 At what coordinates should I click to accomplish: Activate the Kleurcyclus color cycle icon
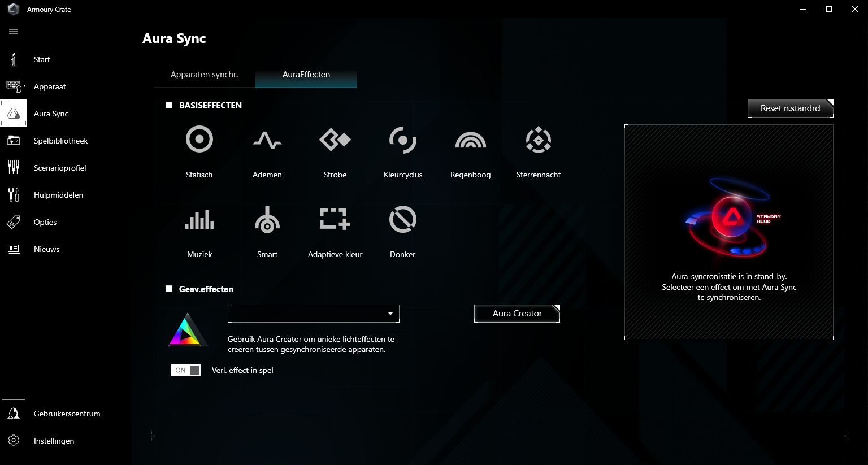[x=403, y=140]
